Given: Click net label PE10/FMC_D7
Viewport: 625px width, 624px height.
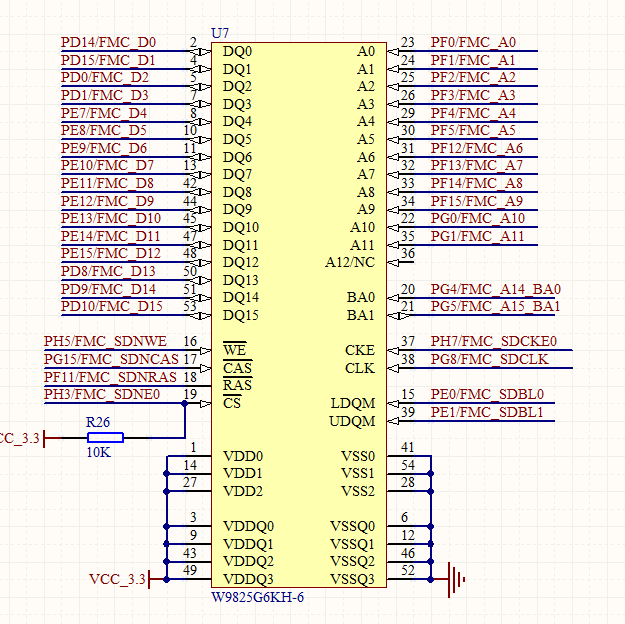Looking at the screenshot, I should coord(108,165).
